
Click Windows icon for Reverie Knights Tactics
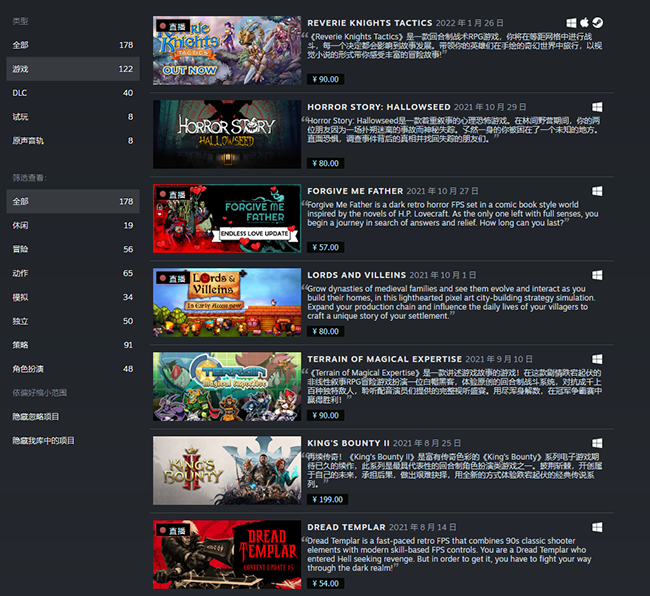tap(571, 23)
